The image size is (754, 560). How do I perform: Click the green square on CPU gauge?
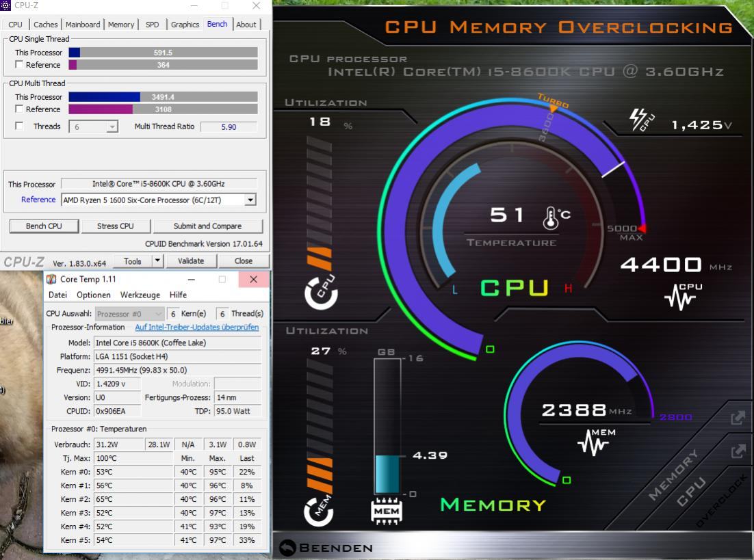click(x=490, y=349)
